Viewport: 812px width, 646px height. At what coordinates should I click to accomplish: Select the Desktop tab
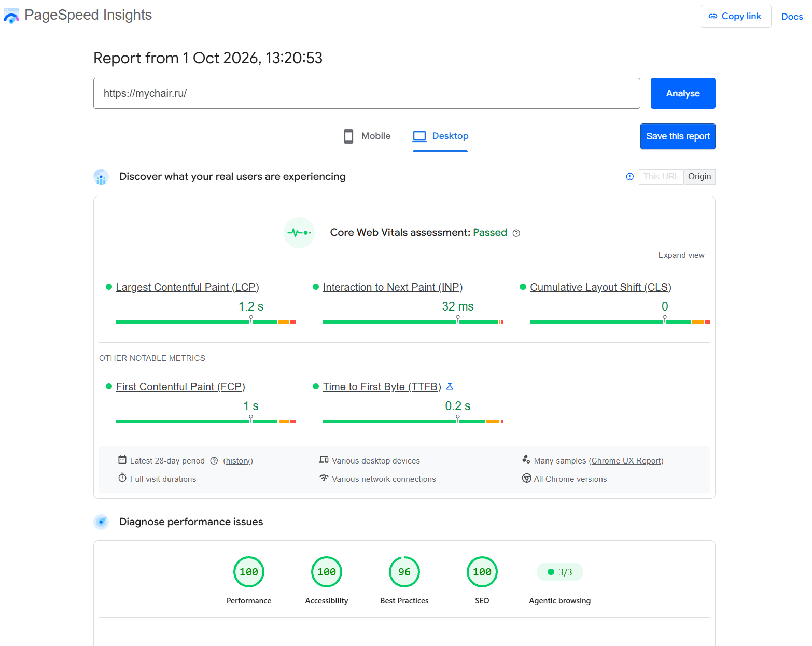tap(440, 136)
